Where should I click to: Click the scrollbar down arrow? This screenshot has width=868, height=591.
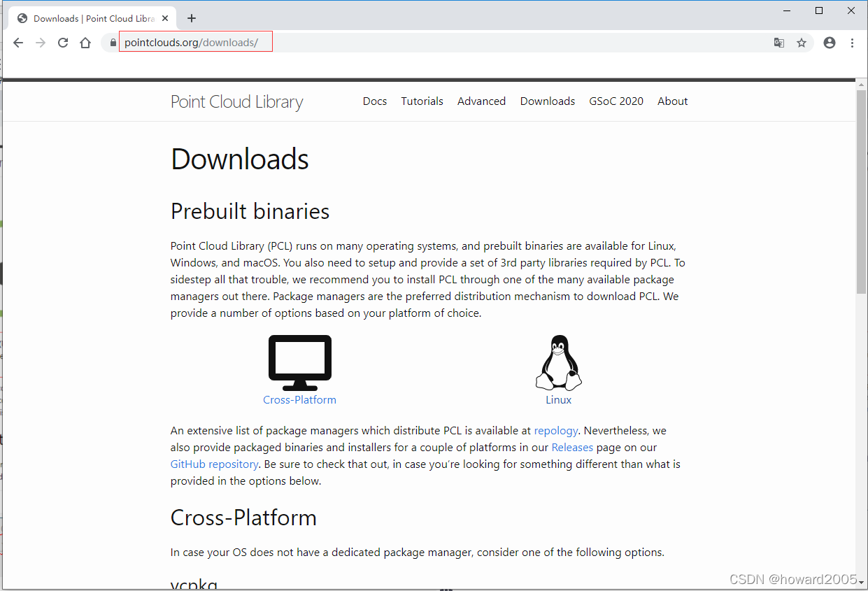click(861, 584)
